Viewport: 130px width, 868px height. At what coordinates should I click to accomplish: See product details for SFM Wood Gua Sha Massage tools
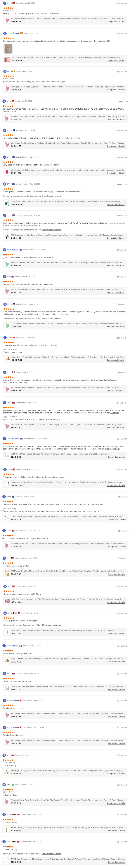coord(116,574)
